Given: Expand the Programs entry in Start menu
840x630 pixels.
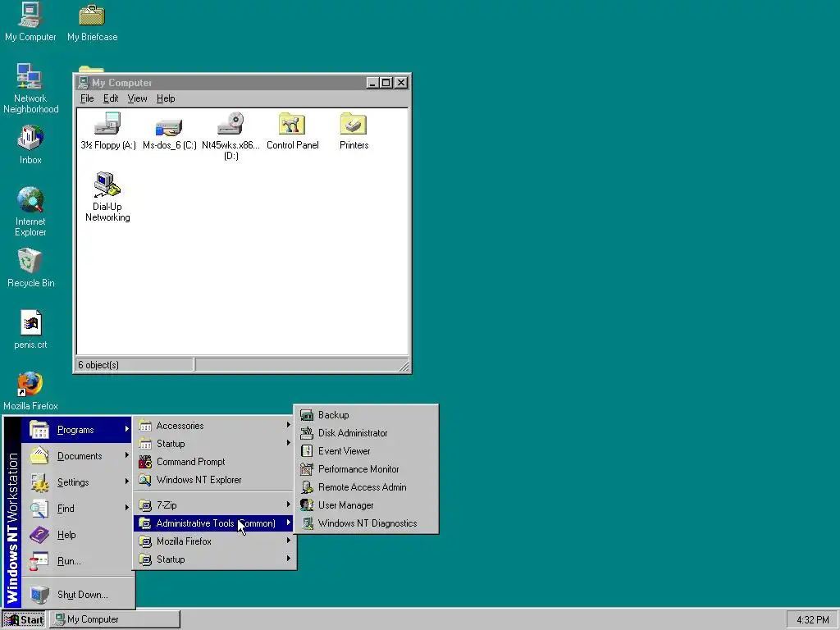Looking at the screenshot, I should click(76, 430).
